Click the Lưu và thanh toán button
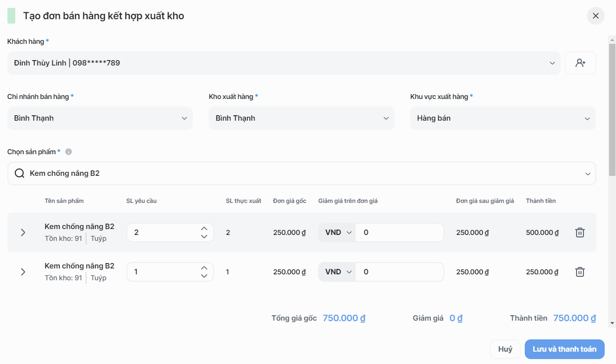The width and height of the screenshot is (616, 364). 564,349
